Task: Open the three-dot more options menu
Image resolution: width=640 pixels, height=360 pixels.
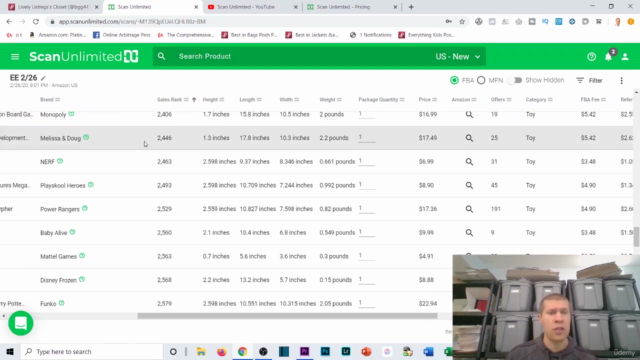Action: click(622, 81)
